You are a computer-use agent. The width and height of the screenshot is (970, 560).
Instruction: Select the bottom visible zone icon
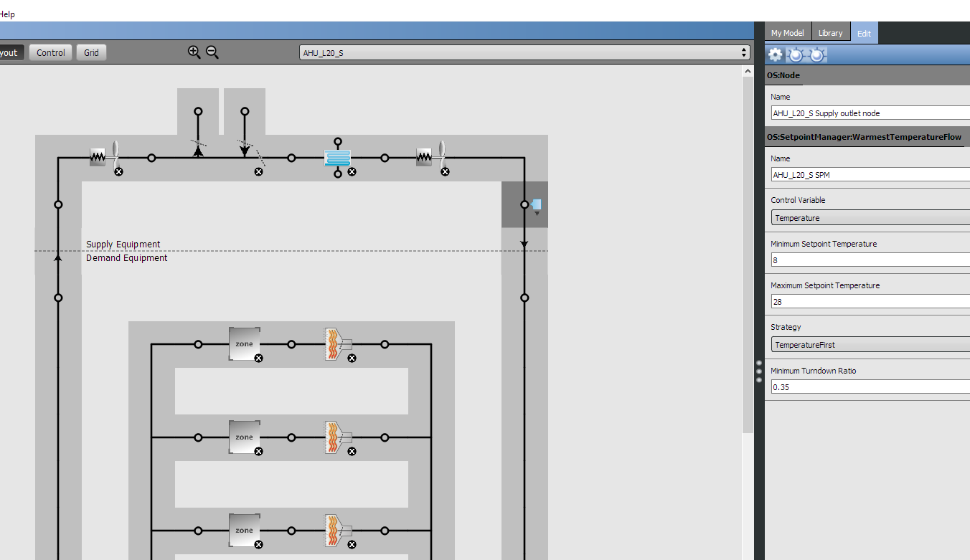(x=244, y=530)
